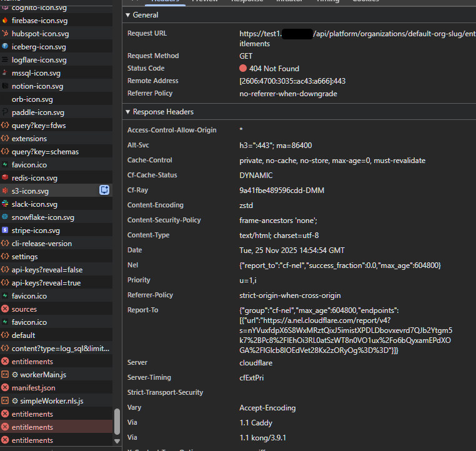Image resolution: width=476 pixels, height=451 pixels.
Task: Click the JSON icon beside settings request
Action: [x=5, y=257]
